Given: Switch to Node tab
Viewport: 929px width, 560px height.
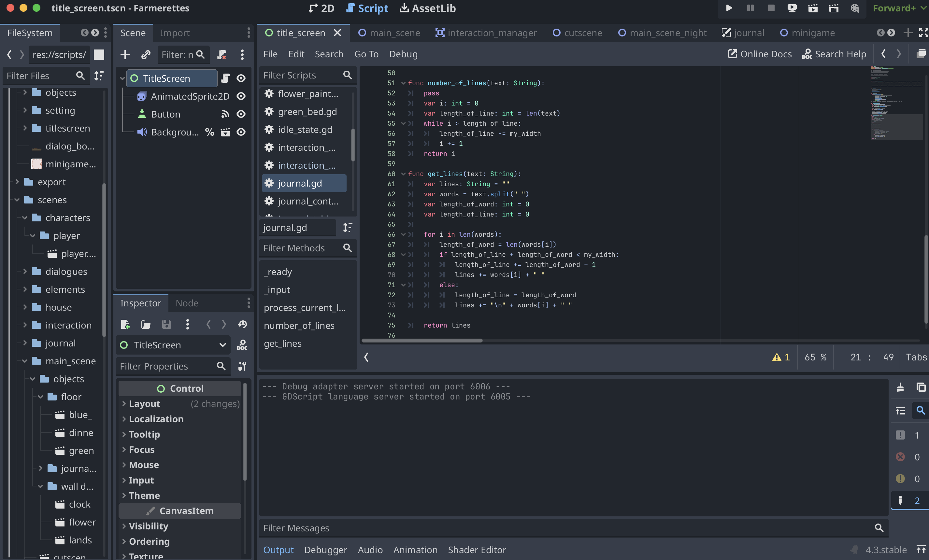Looking at the screenshot, I should click(187, 303).
